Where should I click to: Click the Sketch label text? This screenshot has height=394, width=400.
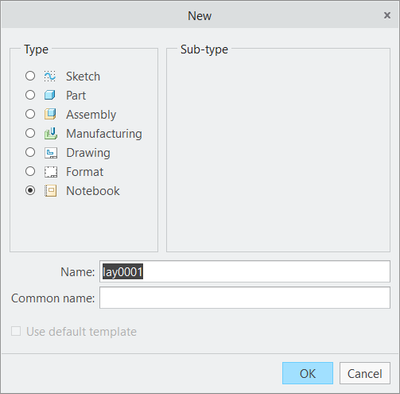(83, 76)
